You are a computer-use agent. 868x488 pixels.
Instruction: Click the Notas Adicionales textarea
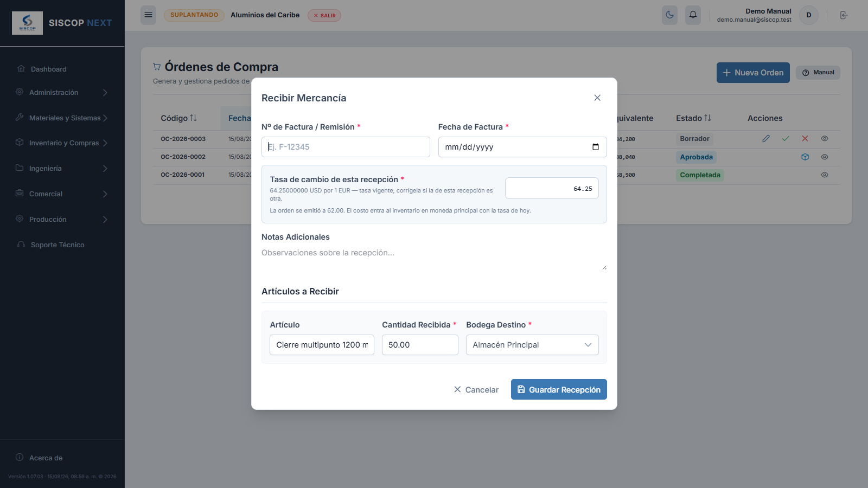pos(434,258)
